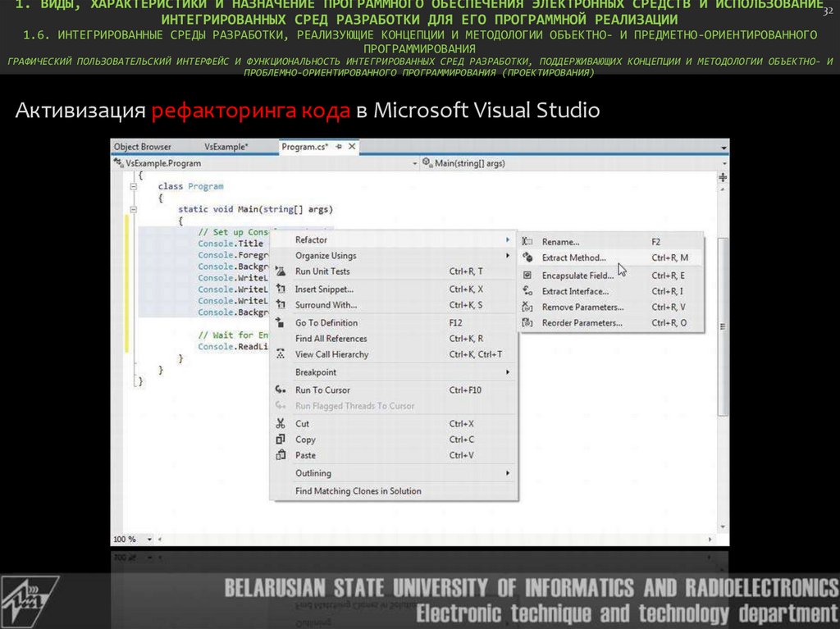Choose Copy from the context menu
This screenshot has width=840, height=629.
tap(393, 440)
